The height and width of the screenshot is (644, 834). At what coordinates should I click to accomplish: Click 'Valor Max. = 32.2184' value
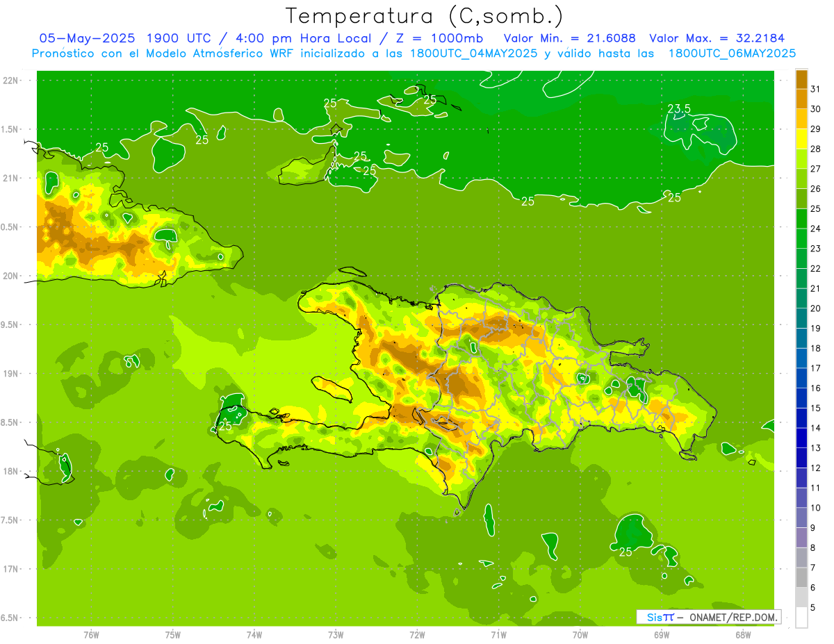click(717, 38)
